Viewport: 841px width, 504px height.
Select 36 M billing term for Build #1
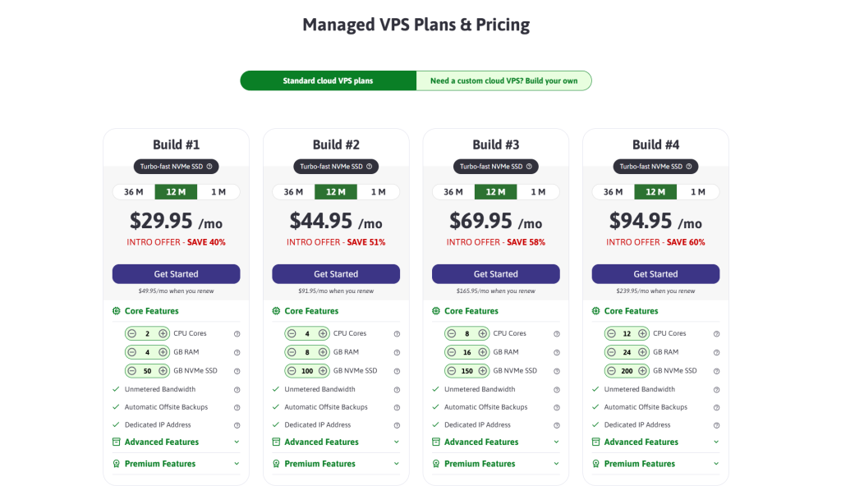134,192
